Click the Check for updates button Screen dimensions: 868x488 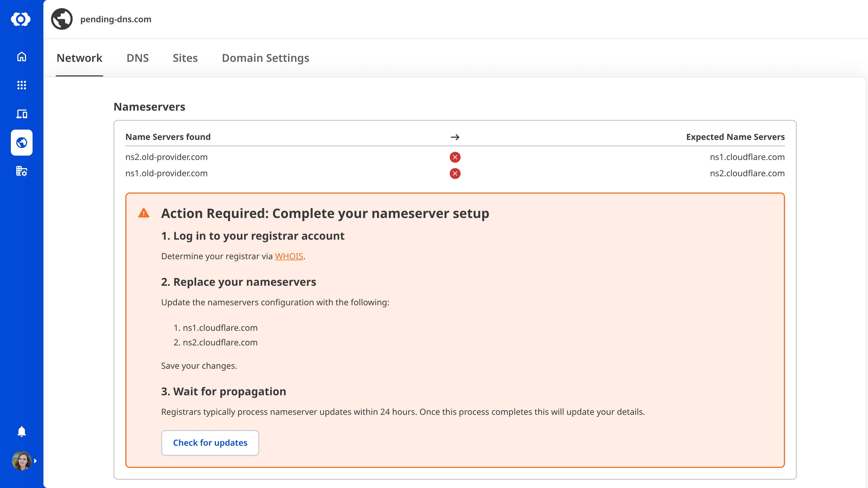point(210,443)
